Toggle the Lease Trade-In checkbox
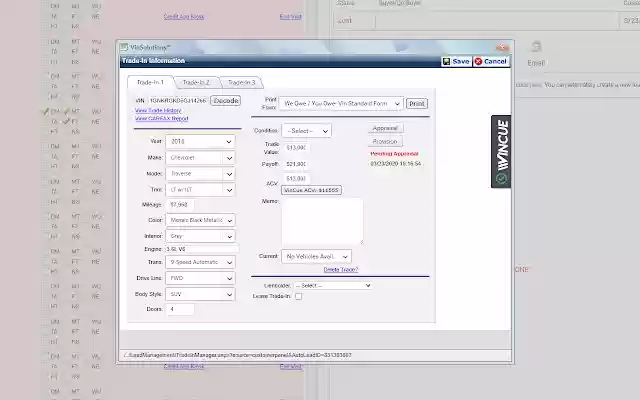Screen dimensions: 640x400 [299, 297]
